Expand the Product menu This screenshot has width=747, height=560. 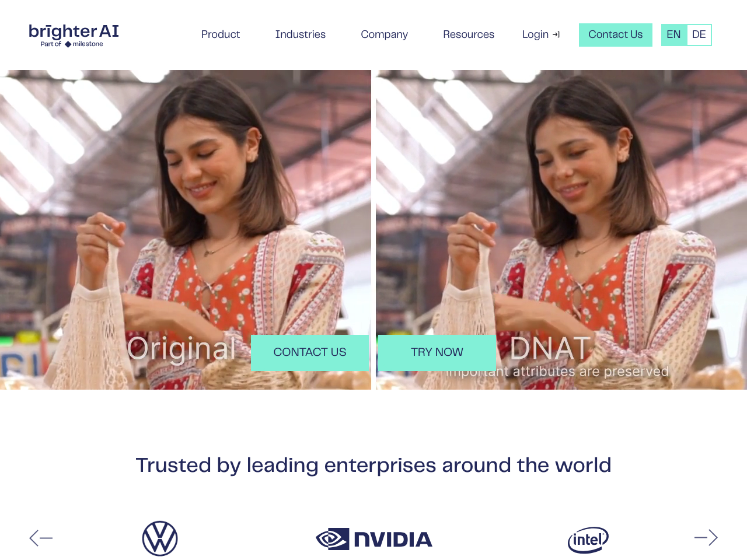221,34
